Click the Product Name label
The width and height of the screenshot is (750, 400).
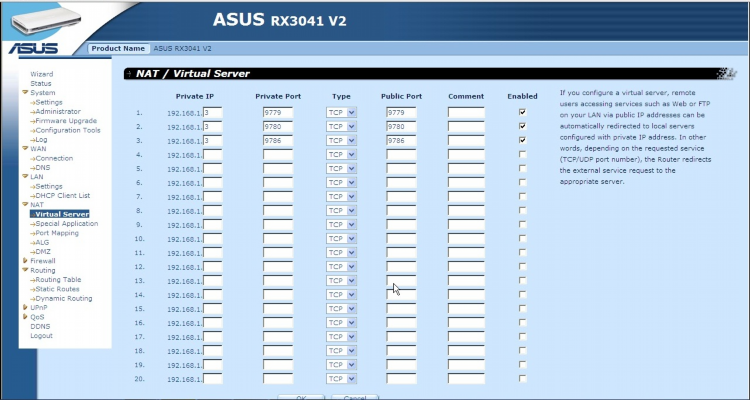[x=118, y=48]
